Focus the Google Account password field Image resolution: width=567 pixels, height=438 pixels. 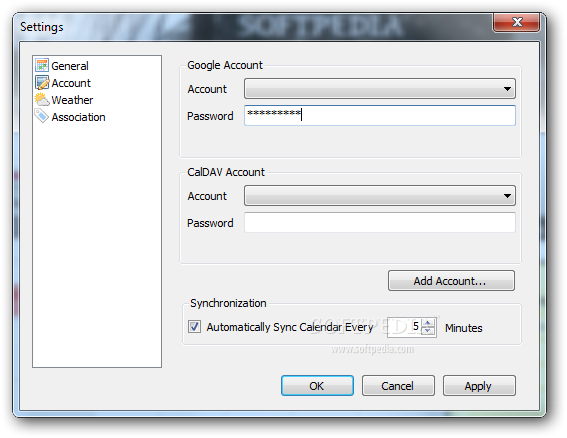(380, 115)
